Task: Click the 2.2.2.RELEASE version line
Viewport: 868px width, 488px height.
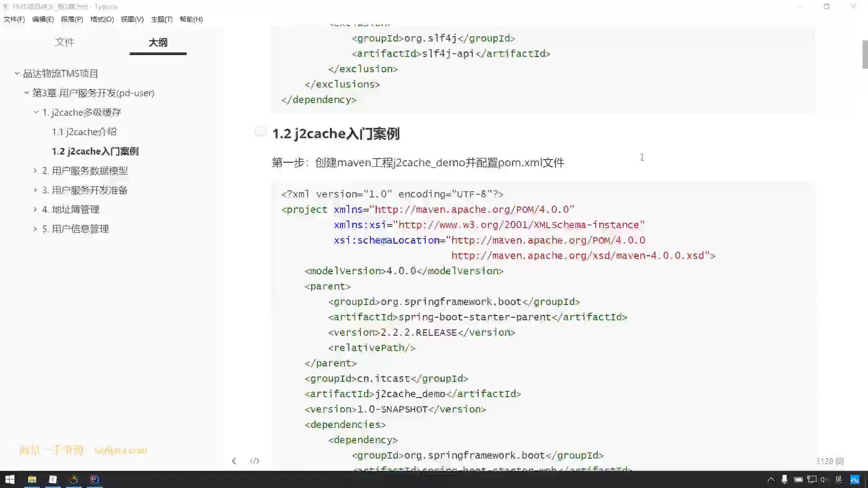Action: coord(421,332)
